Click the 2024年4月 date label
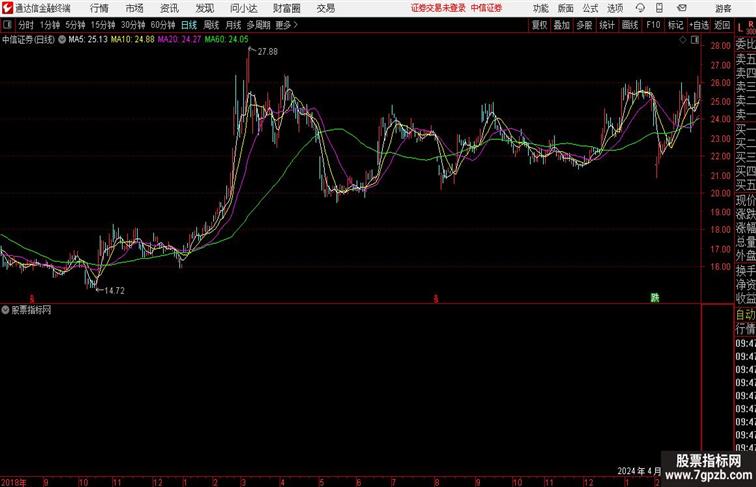The width and height of the screenshot is (756, 487). (639, 471)
